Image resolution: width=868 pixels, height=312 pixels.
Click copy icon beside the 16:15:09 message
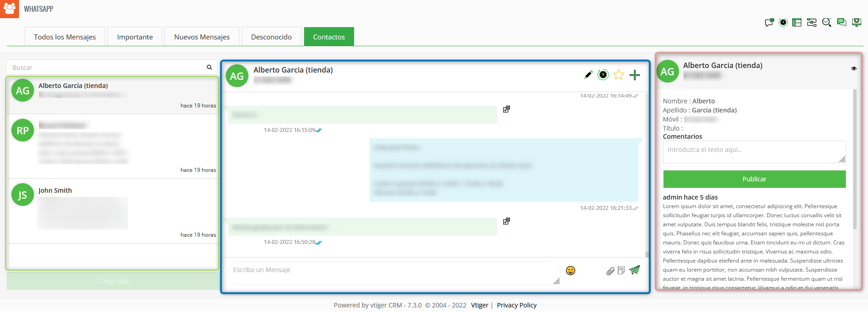click(506, 109)
